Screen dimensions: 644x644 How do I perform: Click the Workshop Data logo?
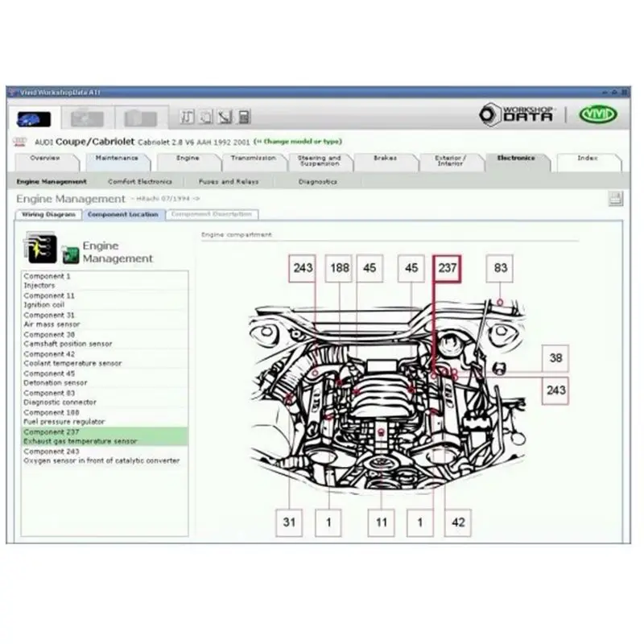point(519,114)
